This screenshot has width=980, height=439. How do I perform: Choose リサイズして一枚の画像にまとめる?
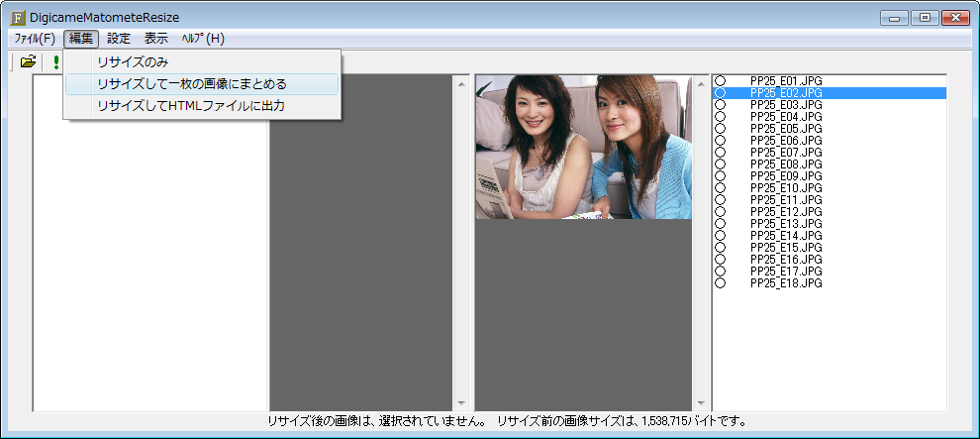[x=203, y=84]
